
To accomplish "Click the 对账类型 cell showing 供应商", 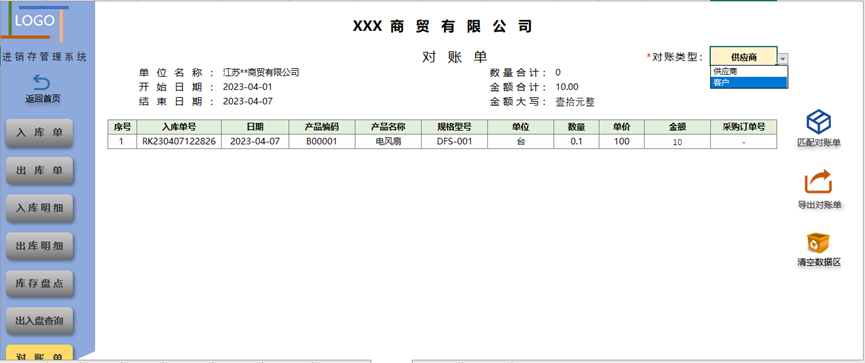I will pyautogui.click(x=744, y=56).
